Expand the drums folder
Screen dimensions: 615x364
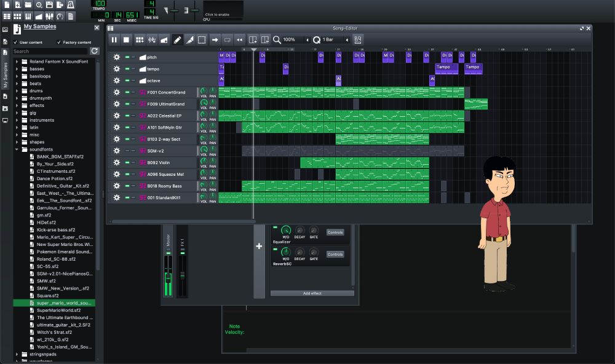17,91
